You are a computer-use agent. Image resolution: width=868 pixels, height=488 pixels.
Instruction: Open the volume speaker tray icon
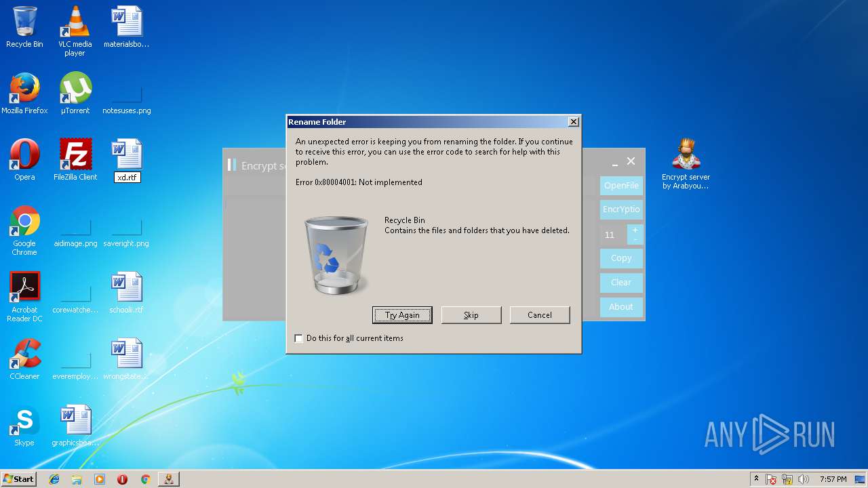(x=804, y=479)
